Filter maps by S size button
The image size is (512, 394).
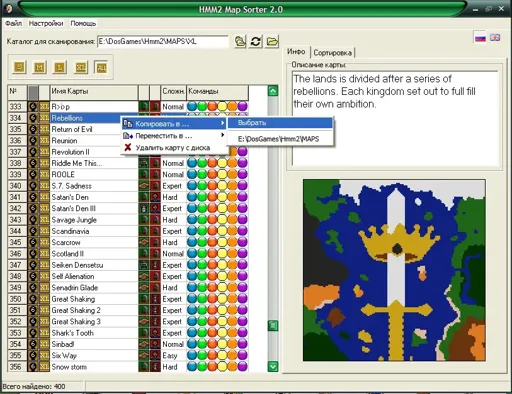click(19, 67)
